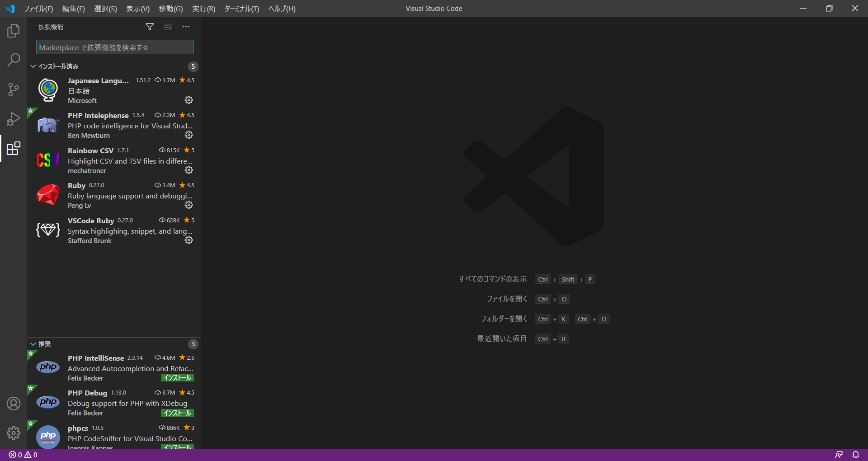
Task: Select the phpcs title in recommendations
Action: pyautogui.click(x=78, y=428)
